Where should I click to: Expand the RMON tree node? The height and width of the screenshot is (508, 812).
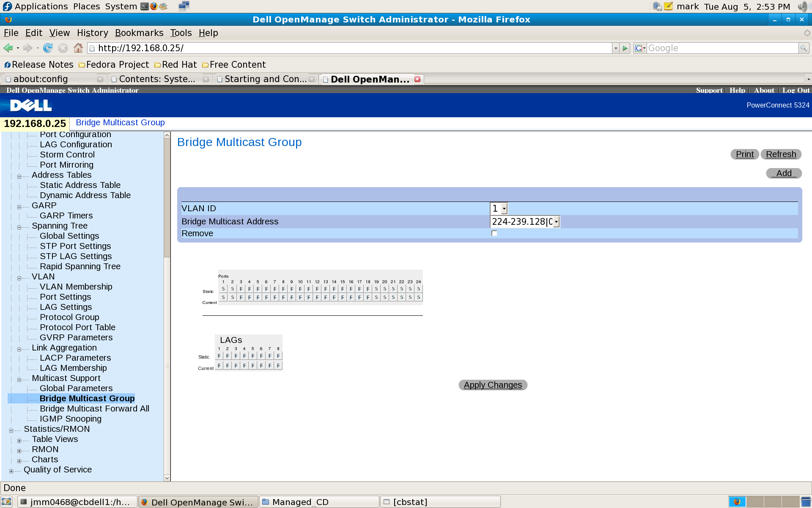pyautogui.click(x=19, y=451)
